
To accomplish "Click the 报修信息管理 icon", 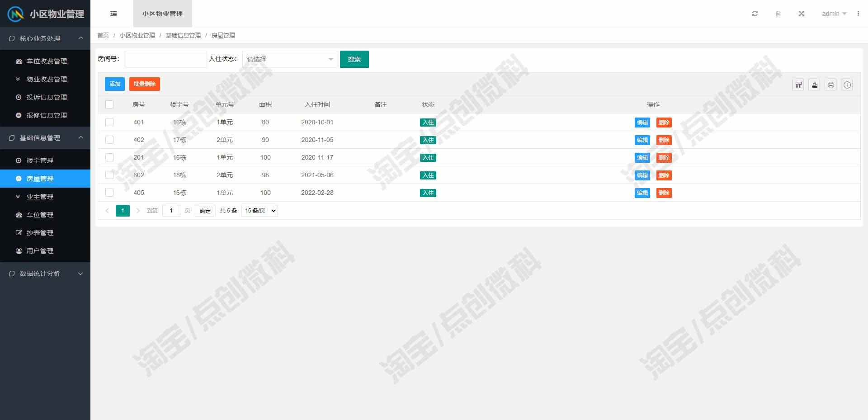I will click(19, 115).
